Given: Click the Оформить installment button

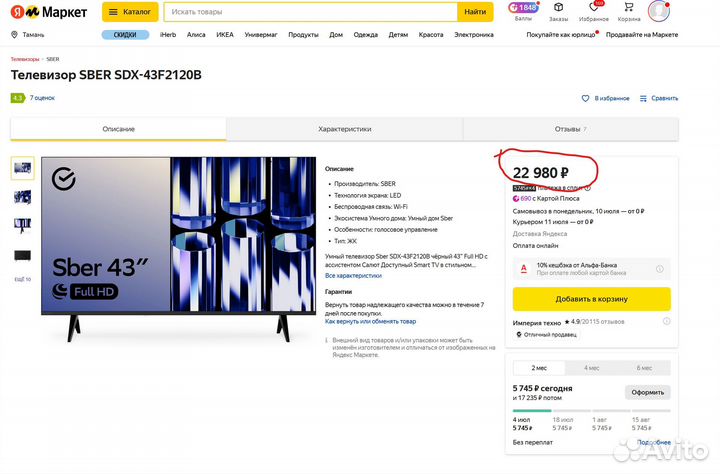Looking at the screenshot, I should click(647, 393).
